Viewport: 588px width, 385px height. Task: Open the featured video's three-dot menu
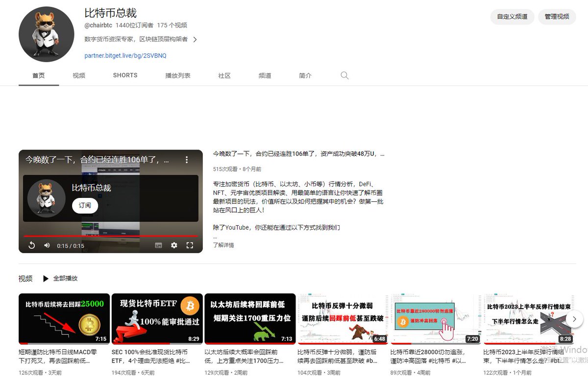coord(187,160)
